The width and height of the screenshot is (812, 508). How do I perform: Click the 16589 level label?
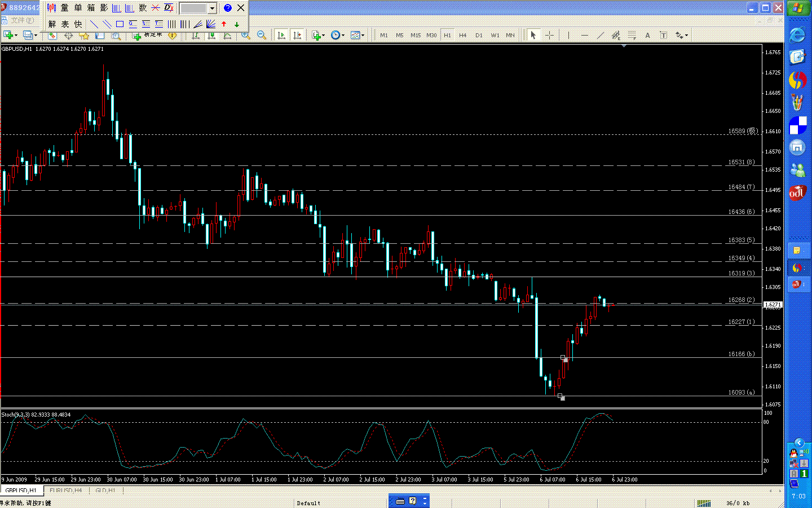tap(742, 131)
